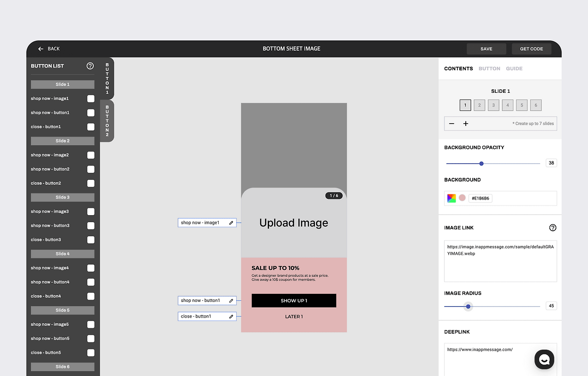Click the Slide 5 header in list
The height and width of the screenshot is (376, 588).
coord(62,310)
